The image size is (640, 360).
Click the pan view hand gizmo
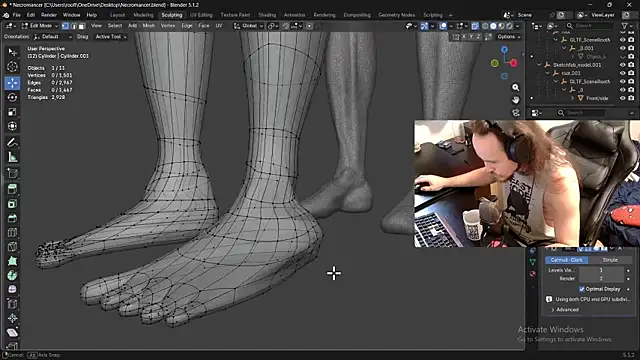[x=516, y=100]
